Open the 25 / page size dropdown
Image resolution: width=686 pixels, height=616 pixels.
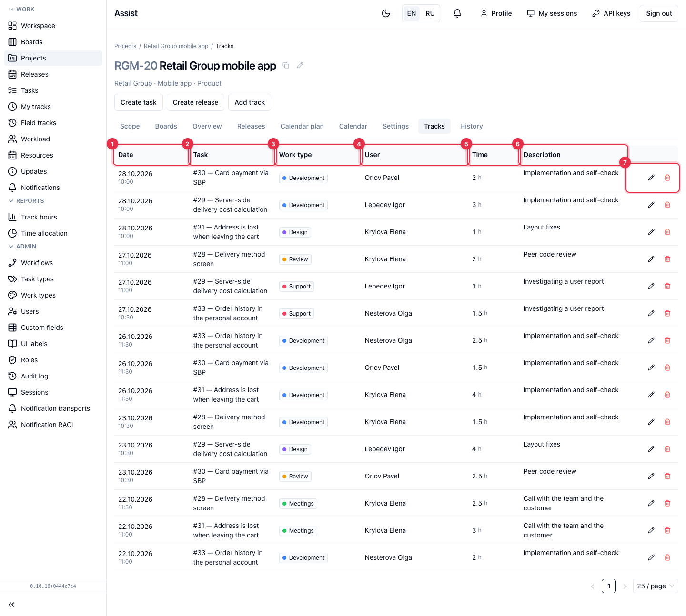point(656,586)
